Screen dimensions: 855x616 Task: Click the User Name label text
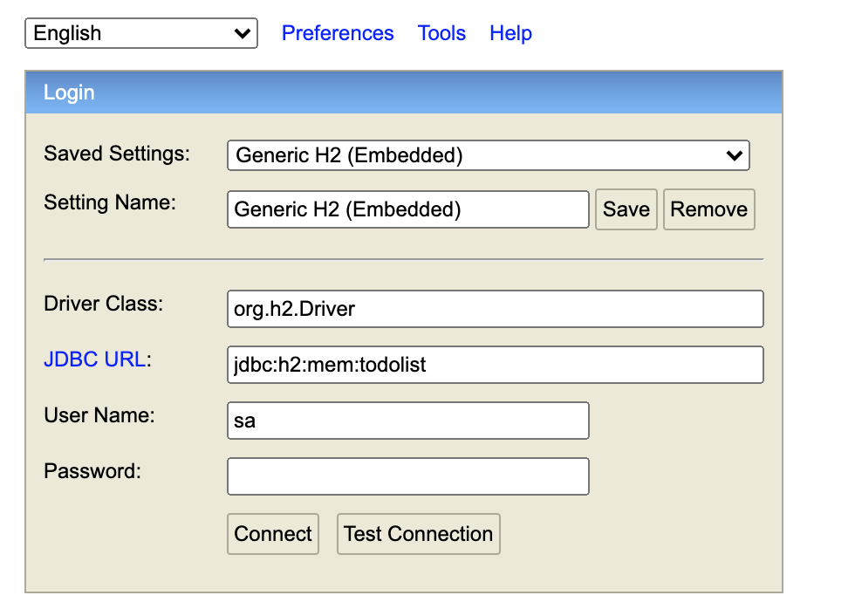point(99,415)
